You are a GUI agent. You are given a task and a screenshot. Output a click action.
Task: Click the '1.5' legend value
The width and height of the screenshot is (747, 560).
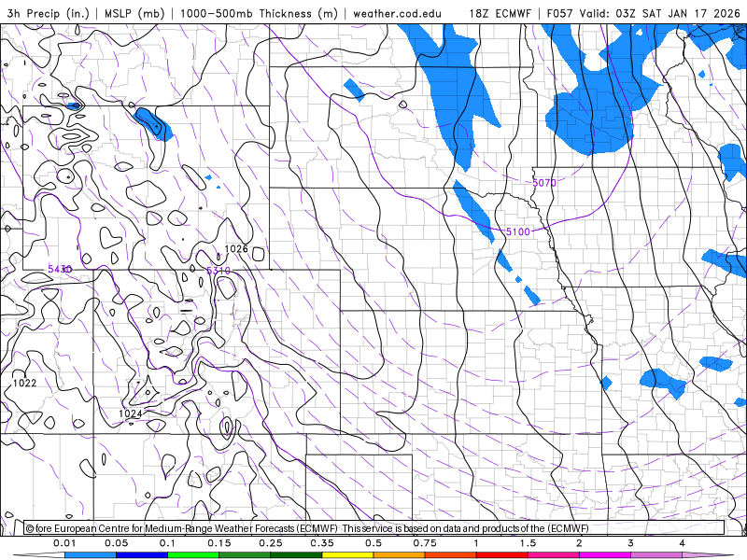pyautogui.click(x=528, y=543)
